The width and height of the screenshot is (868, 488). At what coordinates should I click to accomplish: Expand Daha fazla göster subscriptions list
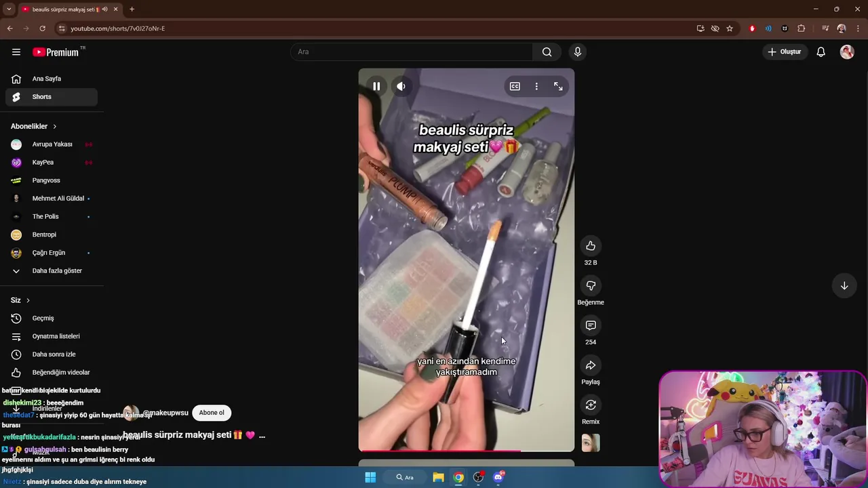click(52, 271)
